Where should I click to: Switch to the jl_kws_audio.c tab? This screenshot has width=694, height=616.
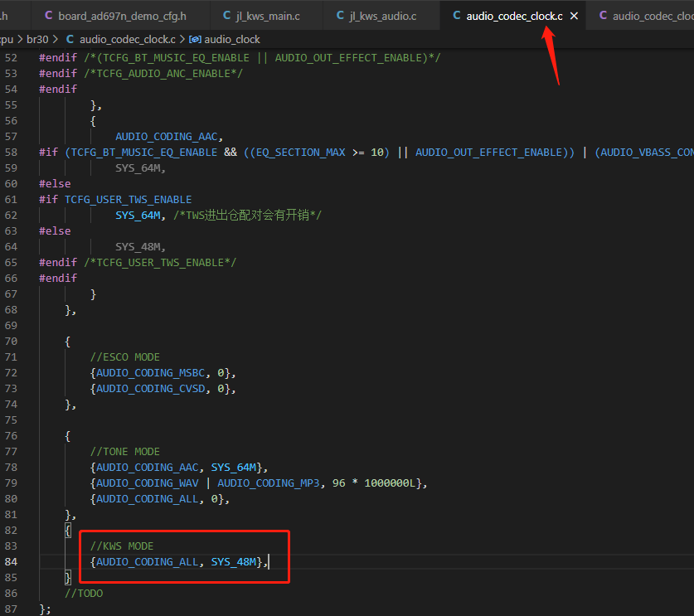point(383,16)
